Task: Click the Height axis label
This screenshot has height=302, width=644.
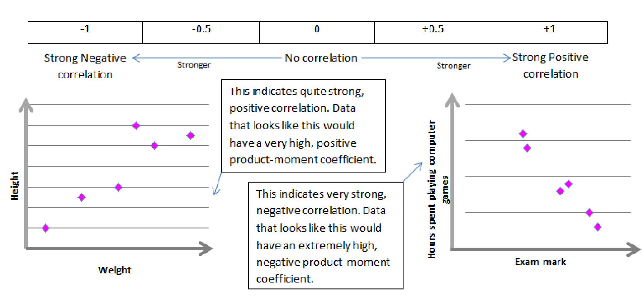Action: 14,186
